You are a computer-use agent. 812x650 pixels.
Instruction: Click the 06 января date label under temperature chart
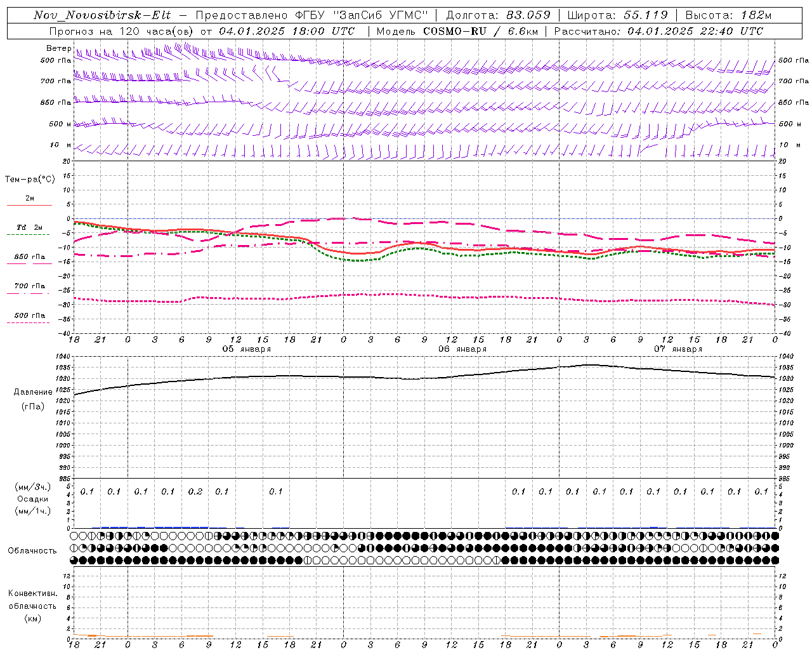click(462, 349)
